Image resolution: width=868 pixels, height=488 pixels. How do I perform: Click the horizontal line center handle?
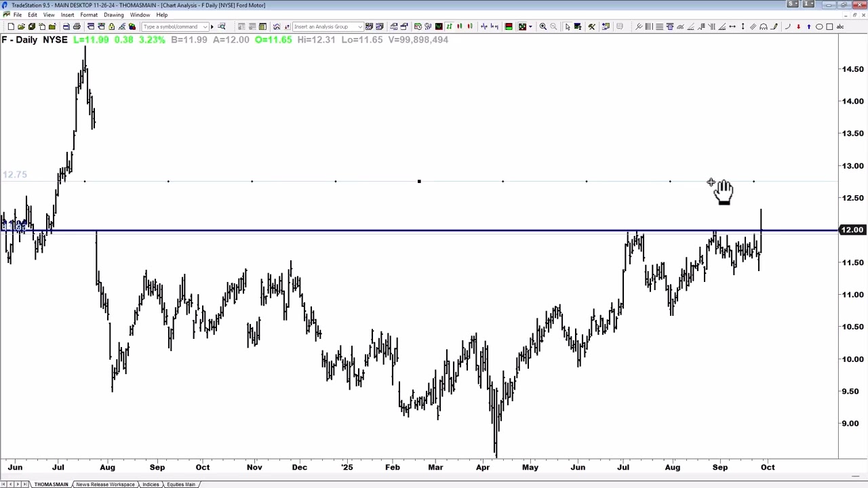419,181
